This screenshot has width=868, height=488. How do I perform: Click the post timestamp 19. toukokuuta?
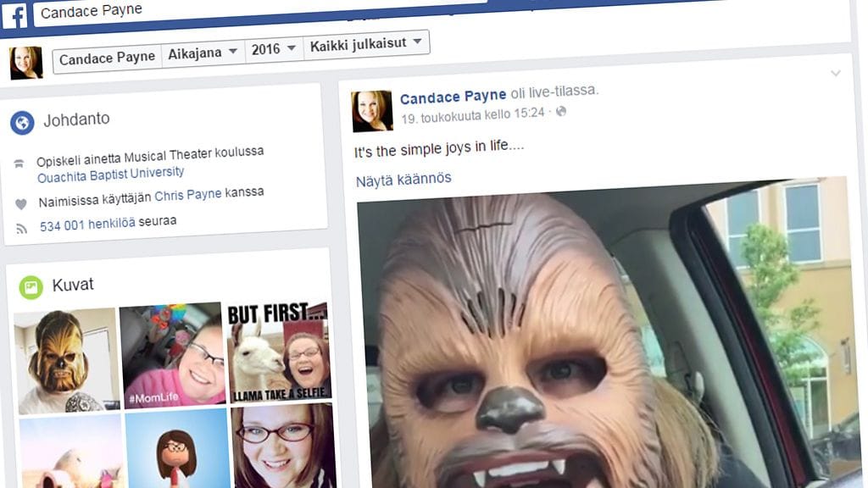pyautogui.click(x=472, y=114)
